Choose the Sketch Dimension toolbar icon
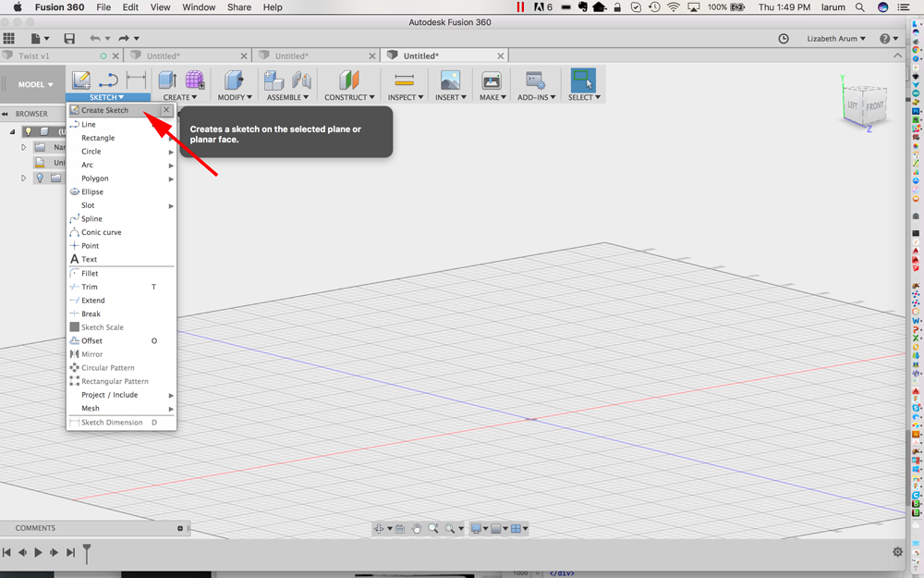This screenshot has width=924, height=578. (x=136, y=80)
